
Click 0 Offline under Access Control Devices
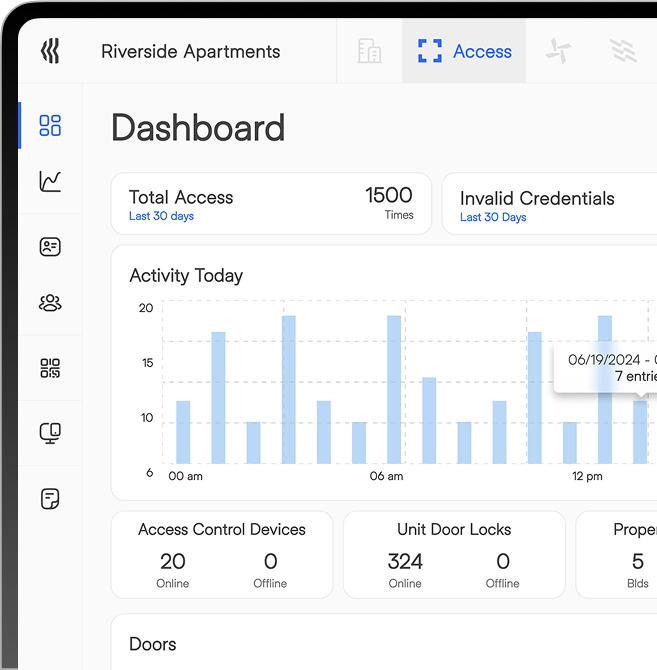tap(270, 568)
